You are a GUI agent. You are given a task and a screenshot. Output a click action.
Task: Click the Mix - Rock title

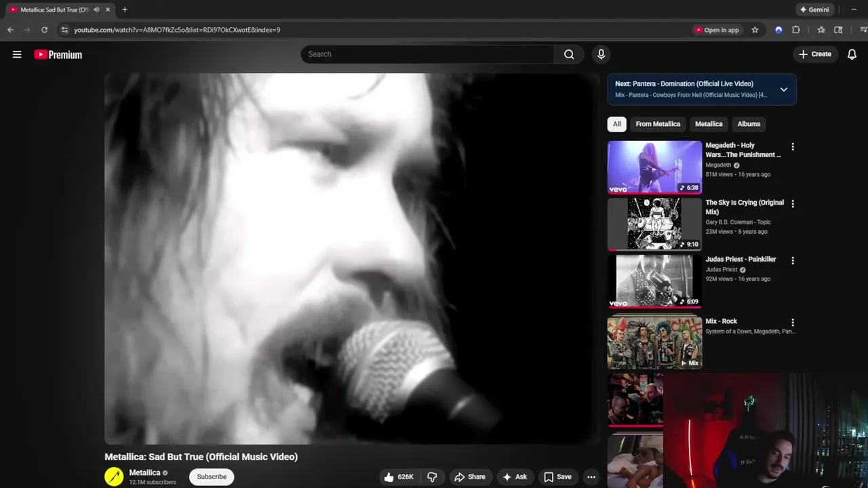click(x=721, y=321)
